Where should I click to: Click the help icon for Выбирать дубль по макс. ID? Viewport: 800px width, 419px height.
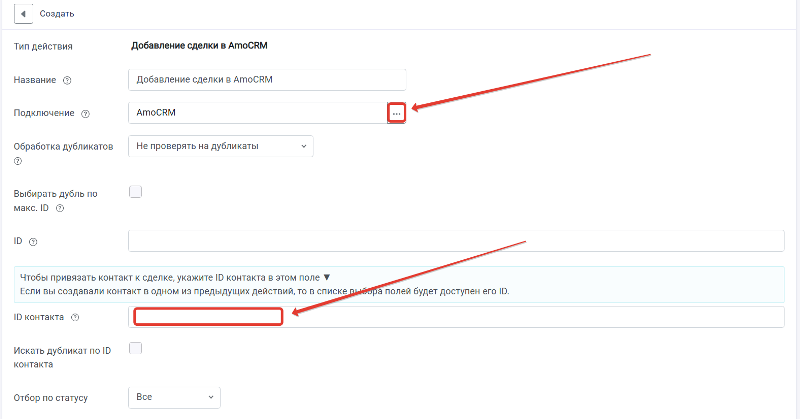(60, 208)
